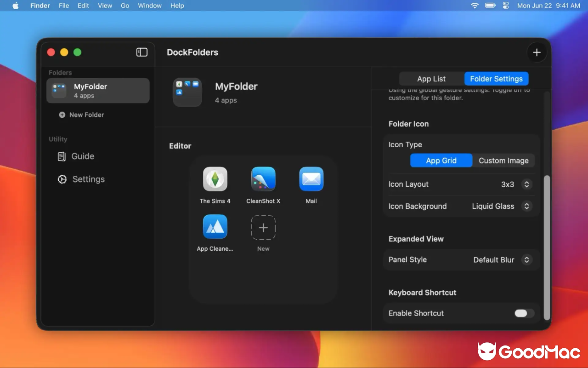The height and width of the screenshot is (368, 588).
Task: Open the File menu
Action: coord(64,6)
